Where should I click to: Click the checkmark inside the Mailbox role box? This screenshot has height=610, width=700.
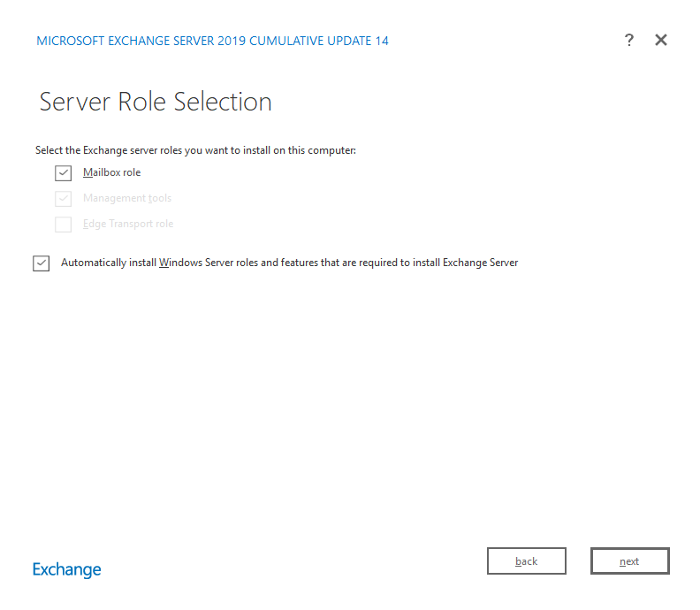[63, 173]
